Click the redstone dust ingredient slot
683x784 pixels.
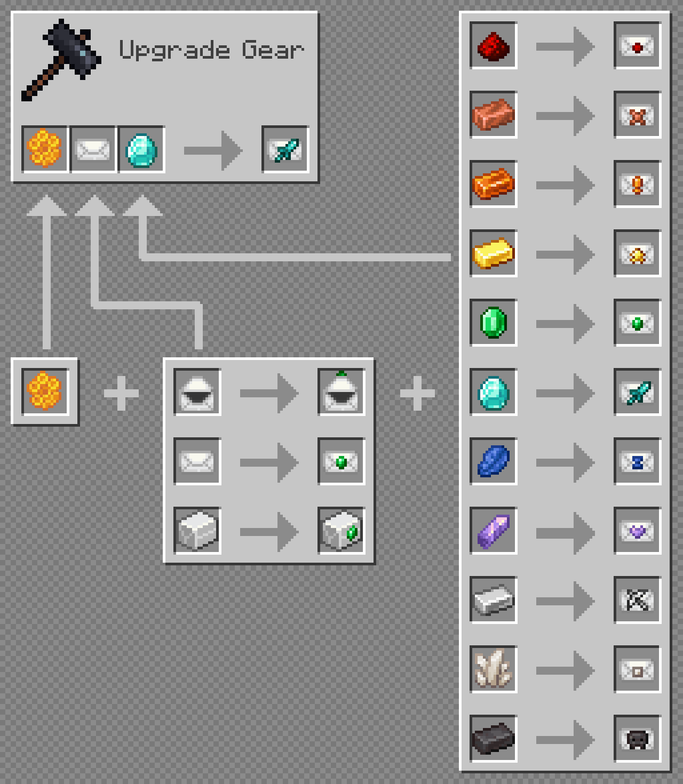pyautogui.click(x=494, y=45)
